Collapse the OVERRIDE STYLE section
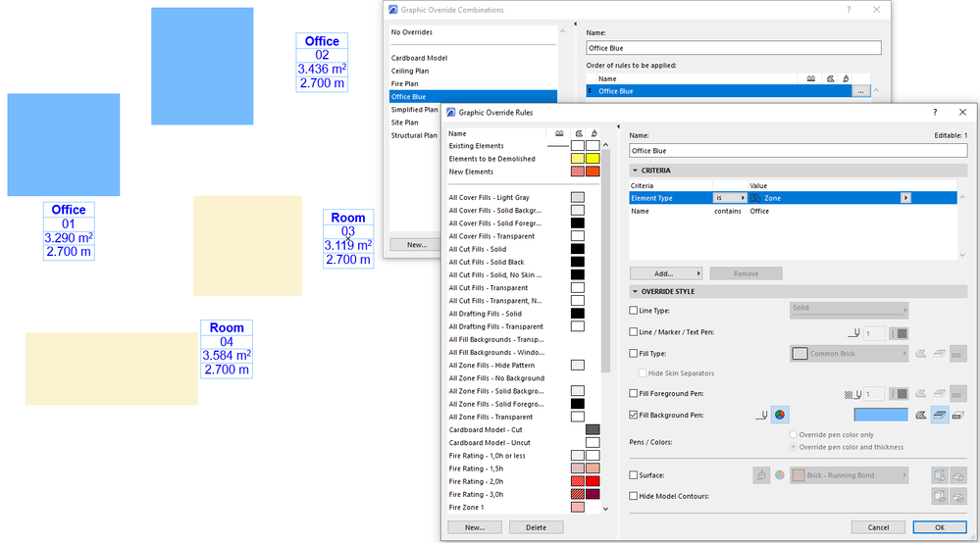The image size is (980, 543). 635,291
